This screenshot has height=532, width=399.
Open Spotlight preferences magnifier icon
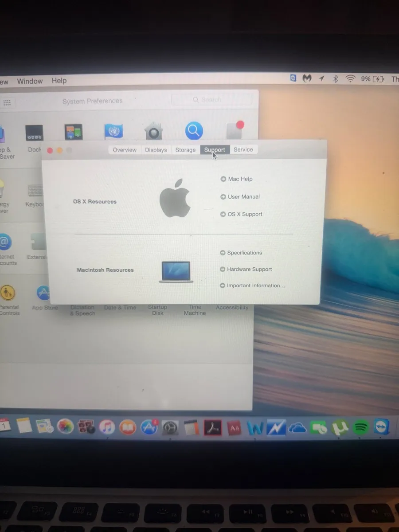194,131
